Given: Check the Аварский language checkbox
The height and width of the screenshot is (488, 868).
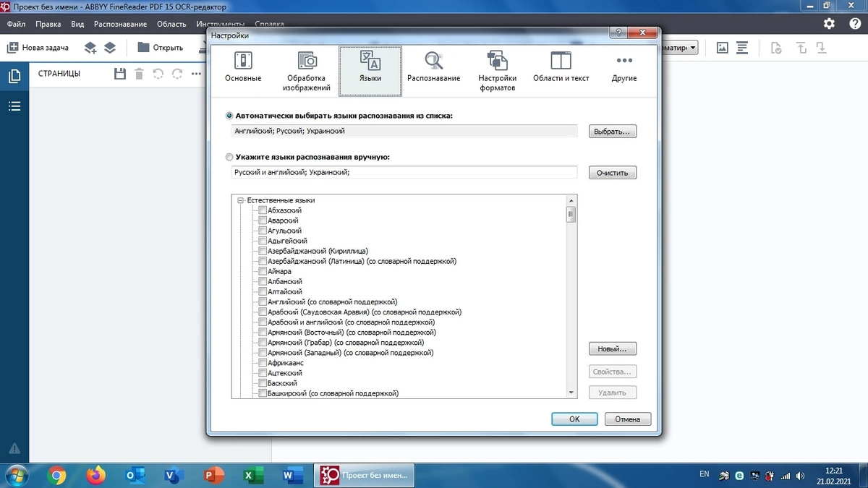Looking at the screenshot, I should 263,221.
